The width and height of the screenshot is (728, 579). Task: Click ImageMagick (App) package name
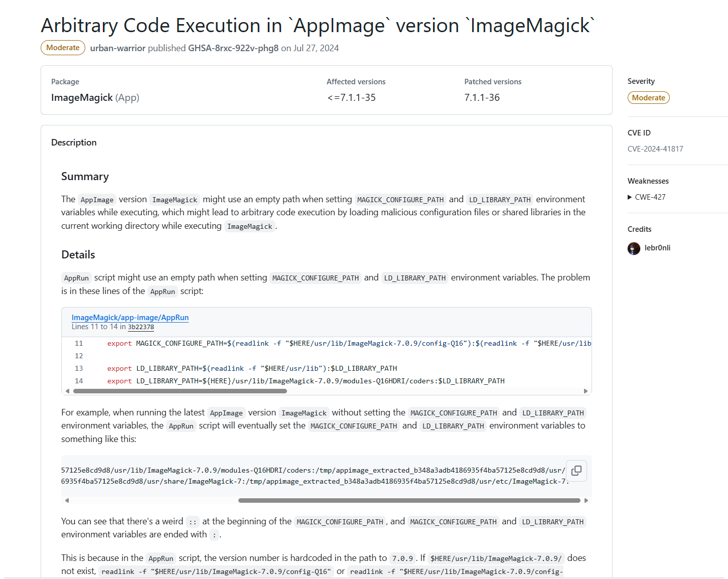pyautogui.click(x=95, y=98)
